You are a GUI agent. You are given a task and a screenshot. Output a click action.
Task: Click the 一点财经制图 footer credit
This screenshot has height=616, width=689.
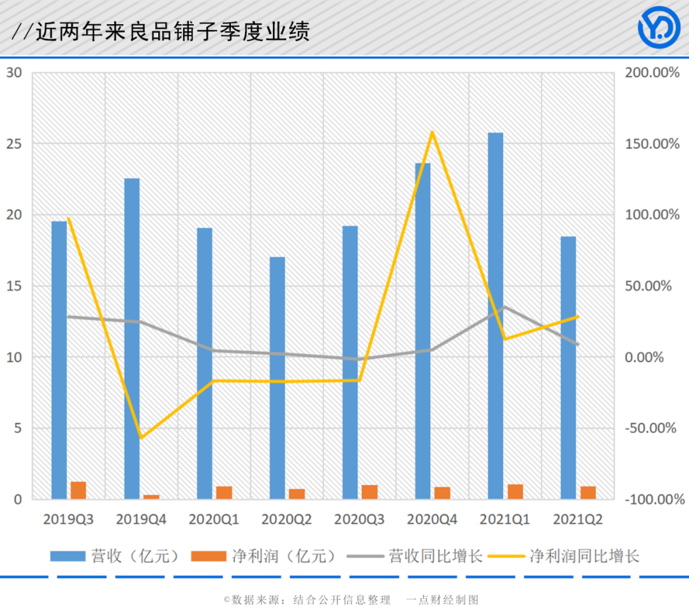click(x=443, y=600)
